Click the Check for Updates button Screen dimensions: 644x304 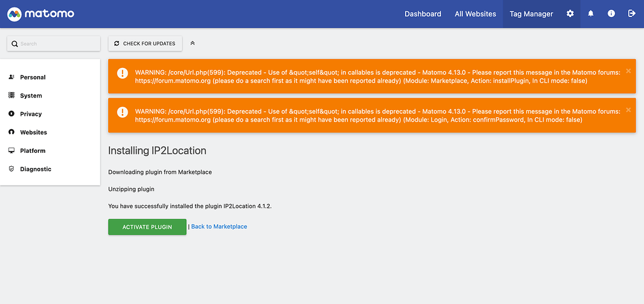(145, 43)
